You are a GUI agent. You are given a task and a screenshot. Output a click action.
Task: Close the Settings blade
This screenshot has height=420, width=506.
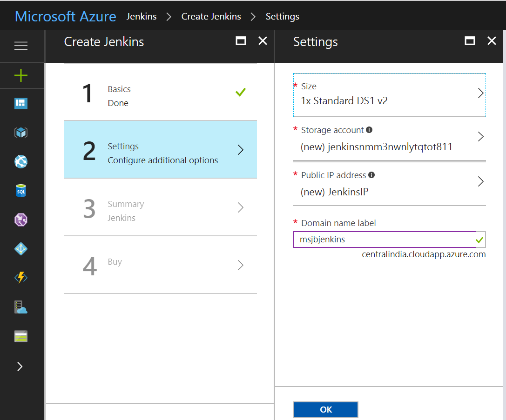click(492, 41)
